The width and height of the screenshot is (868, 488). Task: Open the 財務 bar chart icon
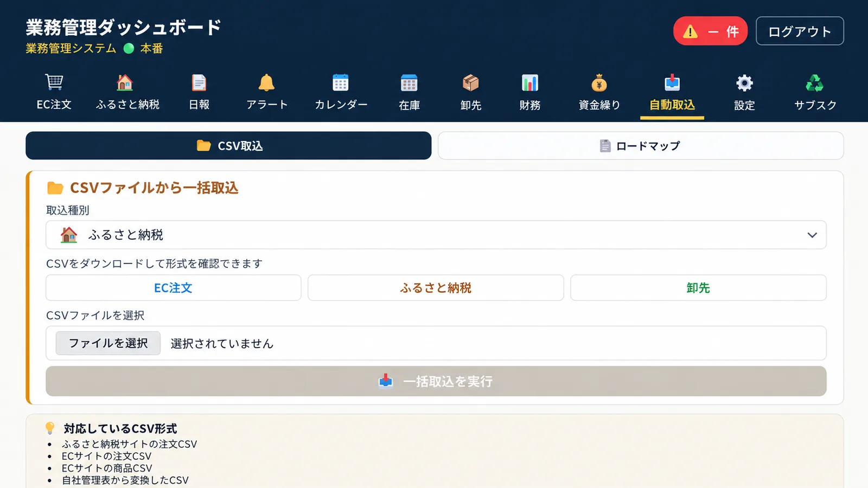tap(530, 83)
